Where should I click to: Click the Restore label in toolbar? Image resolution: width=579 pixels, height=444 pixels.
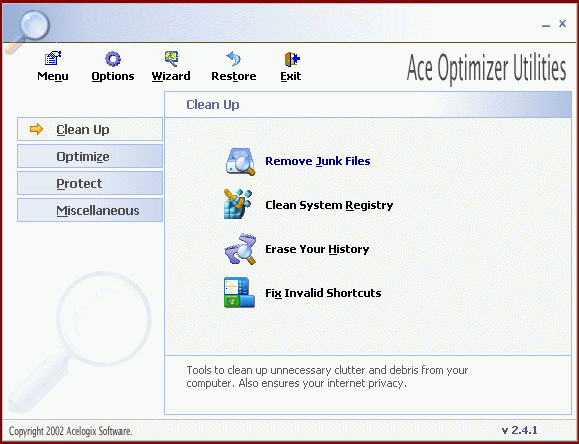(234, 76)
